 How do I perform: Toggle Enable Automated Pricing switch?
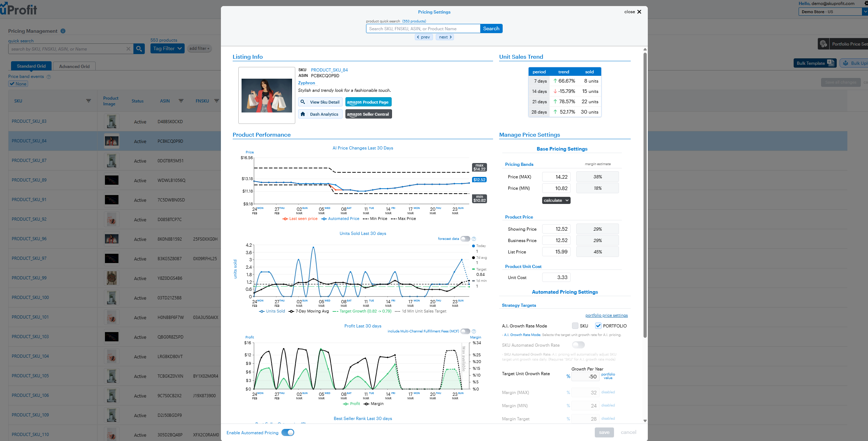click(x=288, y=432)
